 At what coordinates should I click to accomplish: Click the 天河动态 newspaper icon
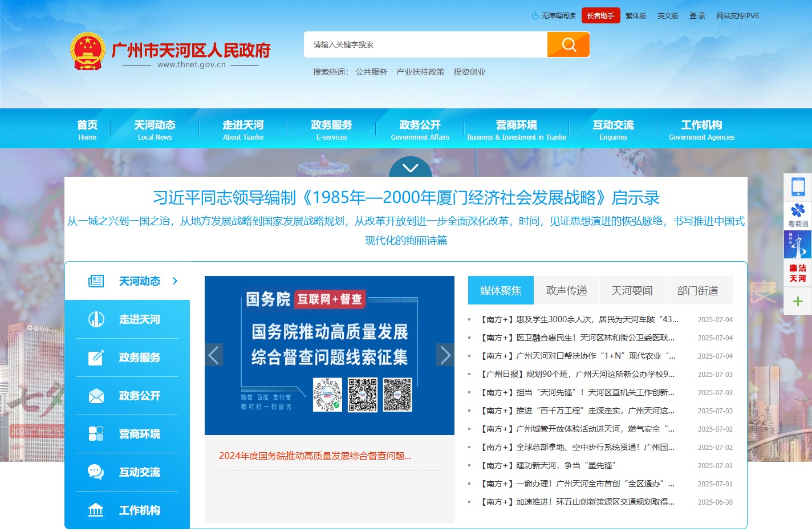point(96,281)
